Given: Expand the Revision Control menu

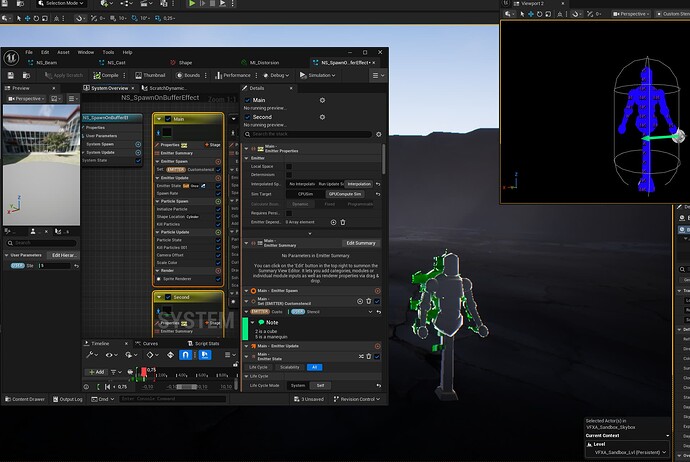Looking at the screenshot, I should [356, 399].
